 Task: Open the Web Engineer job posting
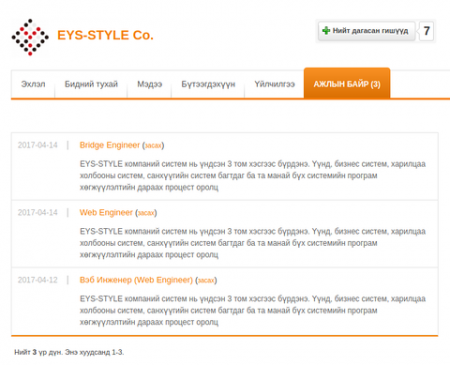(106, 213)
